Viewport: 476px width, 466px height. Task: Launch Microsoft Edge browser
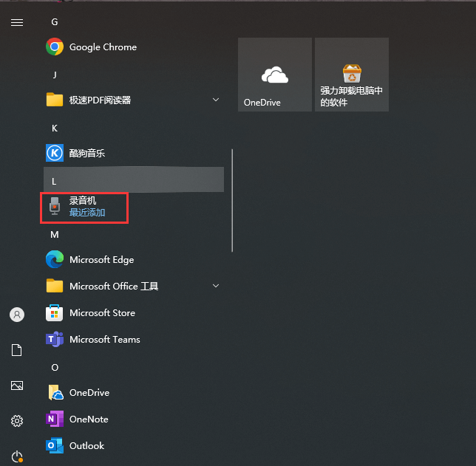click(x=101, y=260)
